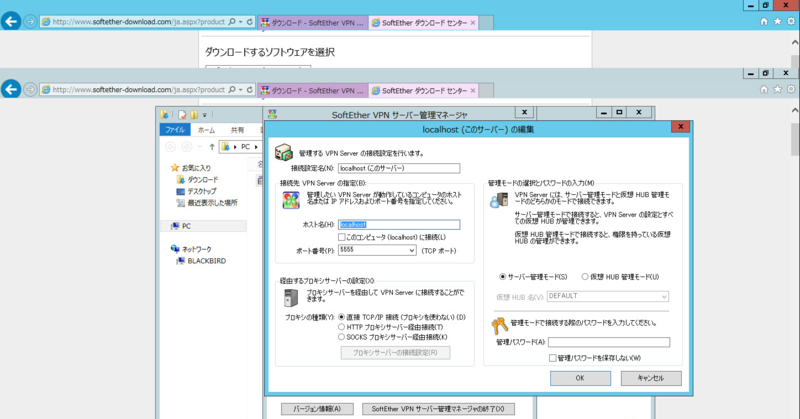
Task: Check 管理パスワードを保存しない checkbox
Action: point(553,358)
